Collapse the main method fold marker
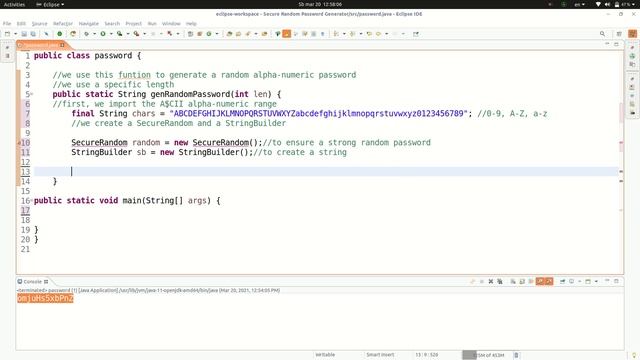This screenshot has width=640, height=360. 32,200
